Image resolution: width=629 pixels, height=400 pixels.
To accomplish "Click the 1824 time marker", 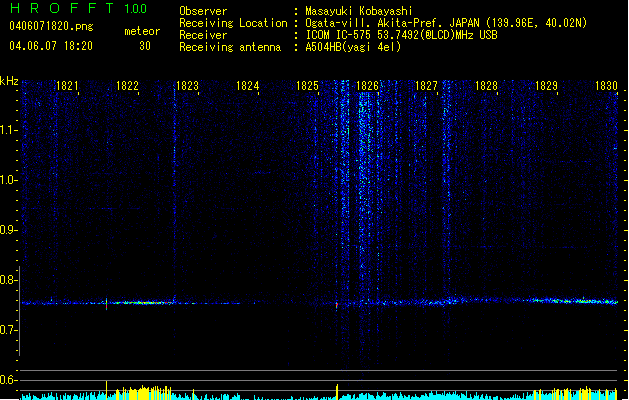I will [248, 86].
